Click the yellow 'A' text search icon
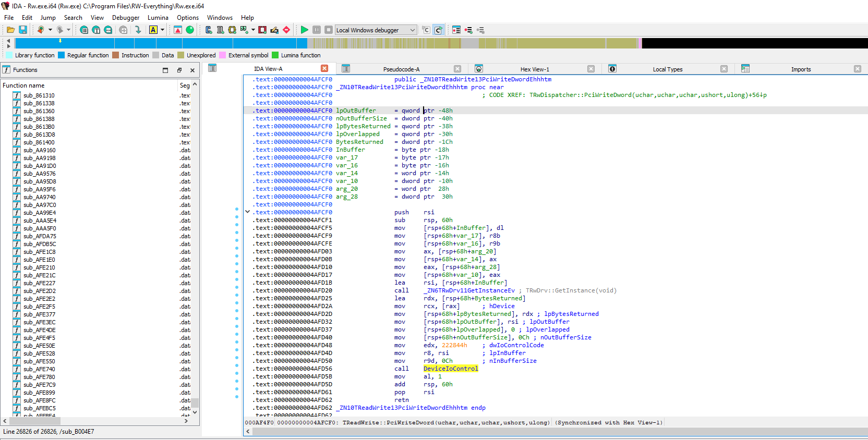The image size is (868, 440). pyautogui.click(x=153, y=30)
